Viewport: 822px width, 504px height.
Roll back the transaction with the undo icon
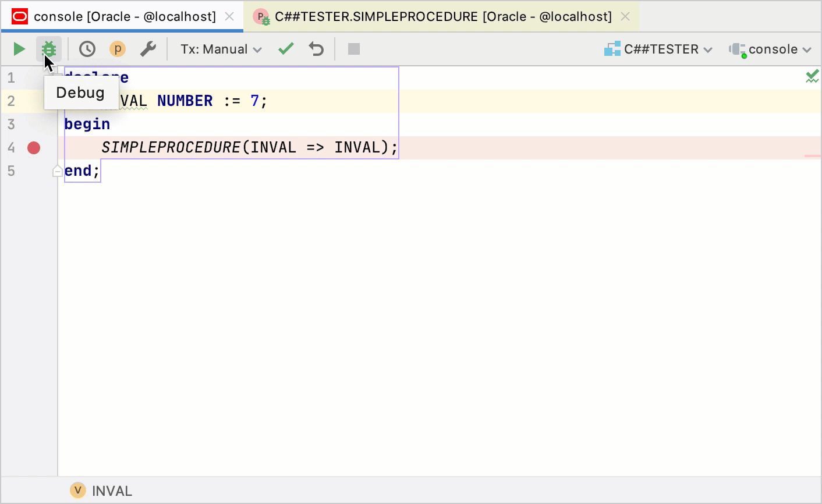pyautogui.click(x=316, y=49)
